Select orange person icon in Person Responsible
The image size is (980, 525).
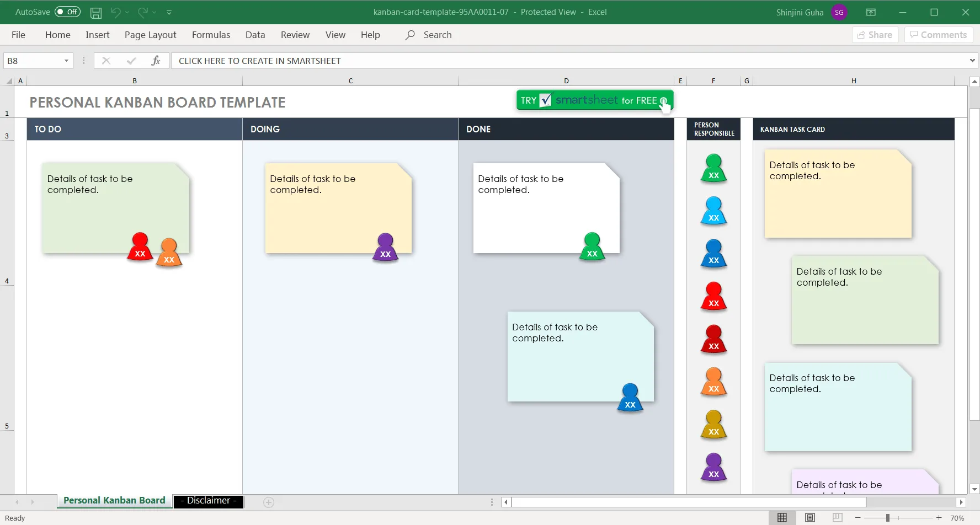713,382
